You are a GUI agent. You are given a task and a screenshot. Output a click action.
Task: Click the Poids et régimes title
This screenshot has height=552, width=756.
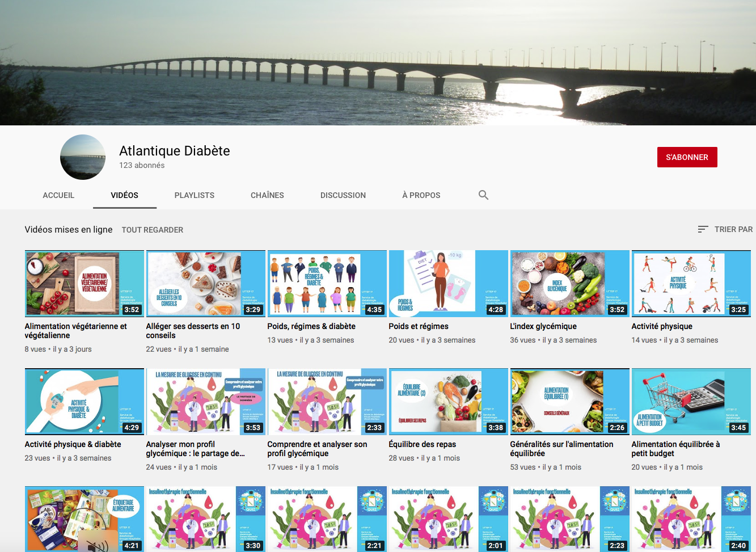(419, 326)
